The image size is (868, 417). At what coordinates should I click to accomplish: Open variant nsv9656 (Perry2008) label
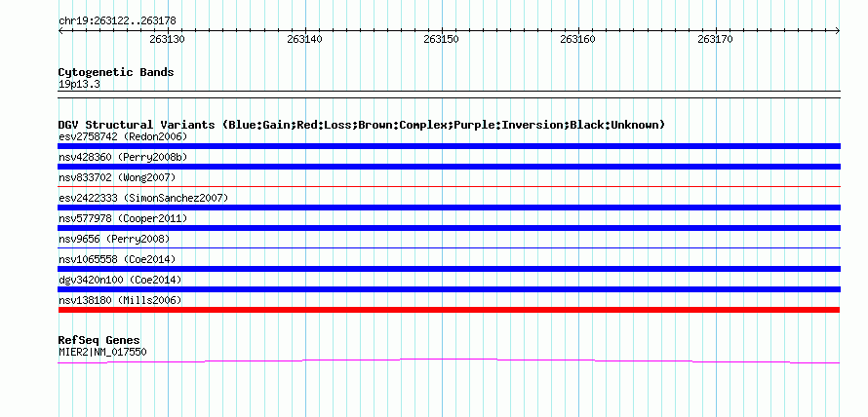point(114,239)
